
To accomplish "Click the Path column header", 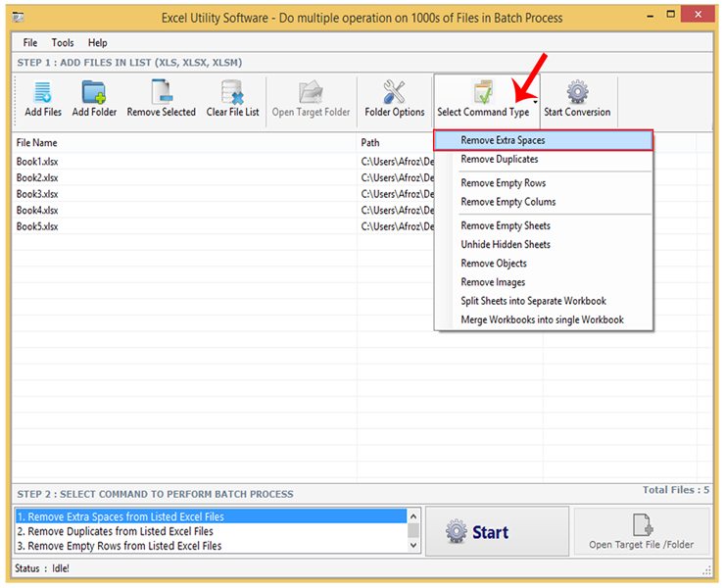I will 396,142.
